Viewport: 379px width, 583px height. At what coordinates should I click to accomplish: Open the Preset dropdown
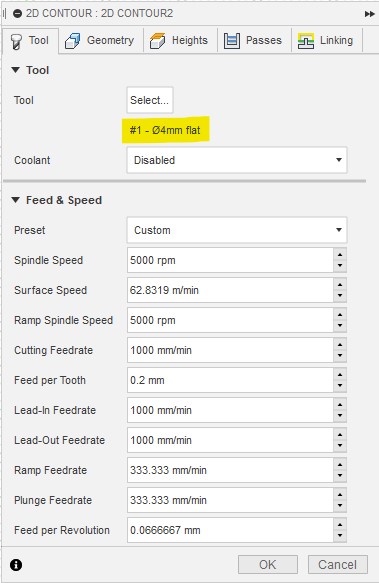237,230
